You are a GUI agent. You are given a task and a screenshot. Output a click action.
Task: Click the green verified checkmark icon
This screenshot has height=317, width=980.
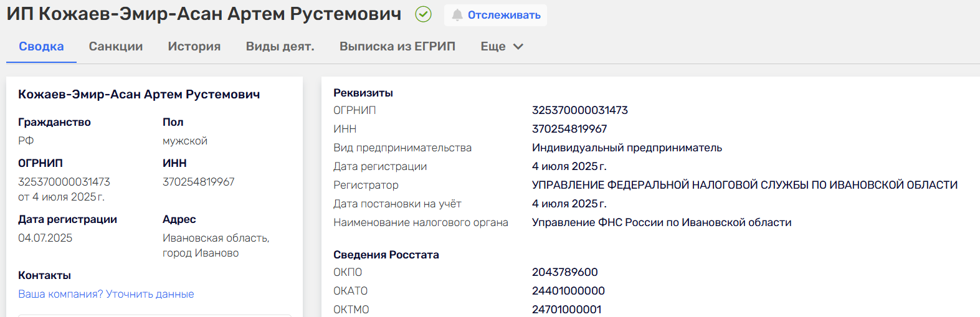click(x=423, y=14)
